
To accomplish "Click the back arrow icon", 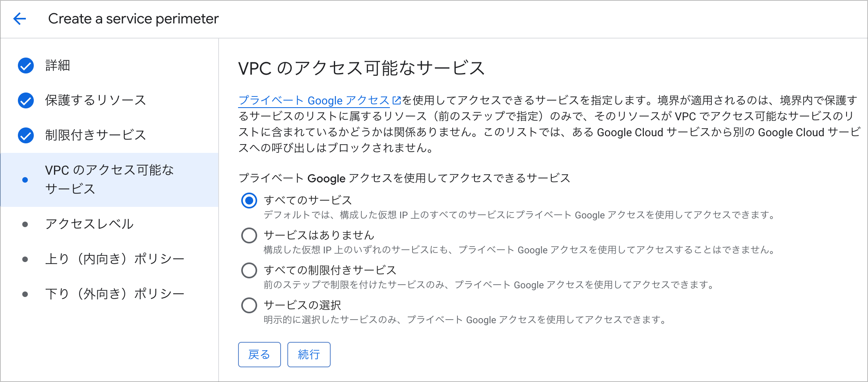I will tap(19, 19).
